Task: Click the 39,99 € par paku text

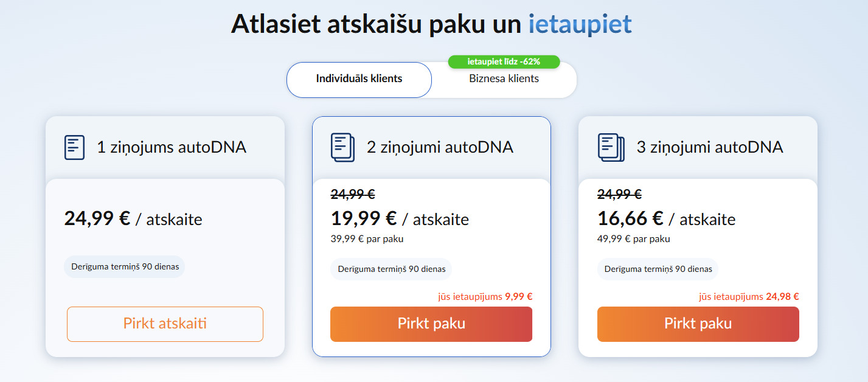Action: click(367, 239)
